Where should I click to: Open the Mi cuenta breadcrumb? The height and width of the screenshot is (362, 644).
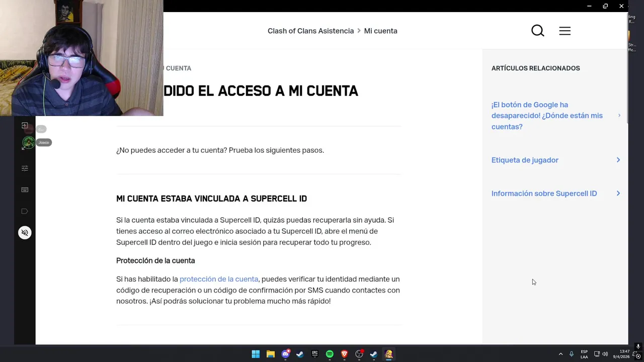[x=380, y=31]
